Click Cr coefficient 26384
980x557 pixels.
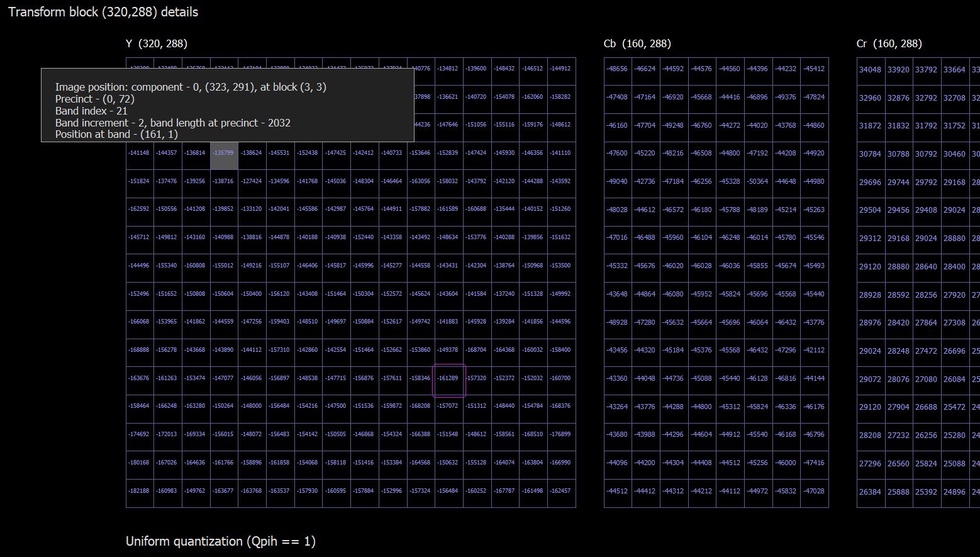pyautogui.click(x=871, y=492)
